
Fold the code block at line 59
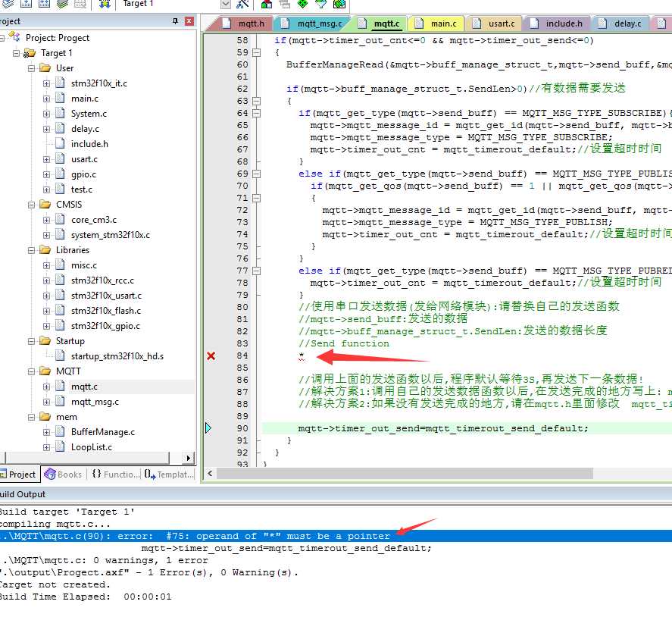point(256,52)
